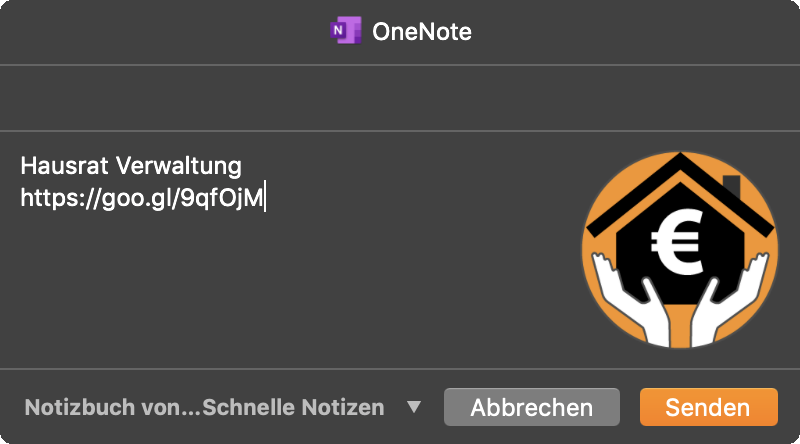
Task: Select the Hausrat Verwaltung app thumbnail
Action: pyautogui.click(x=680, y=250)
